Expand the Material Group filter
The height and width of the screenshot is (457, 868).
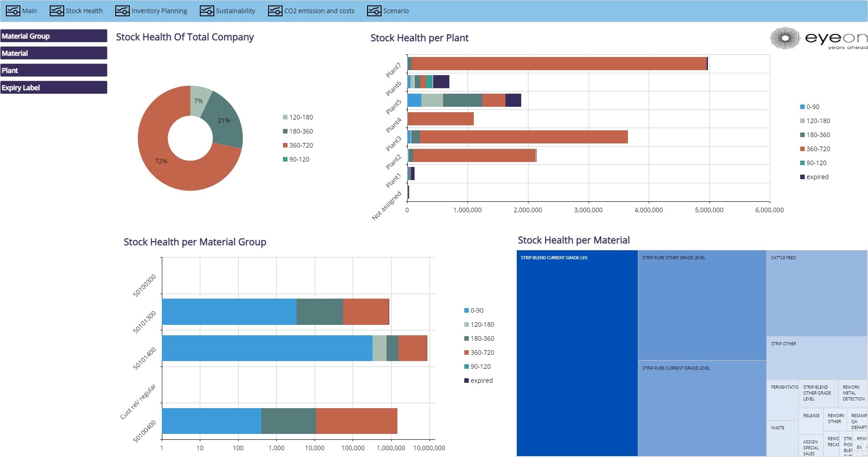coord(54,36)
